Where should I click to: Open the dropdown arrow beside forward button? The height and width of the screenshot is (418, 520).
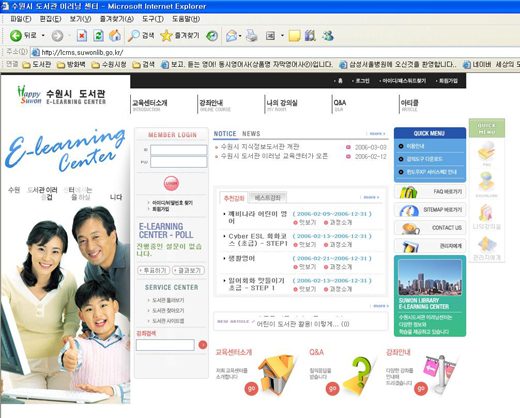tap(69, 35)
